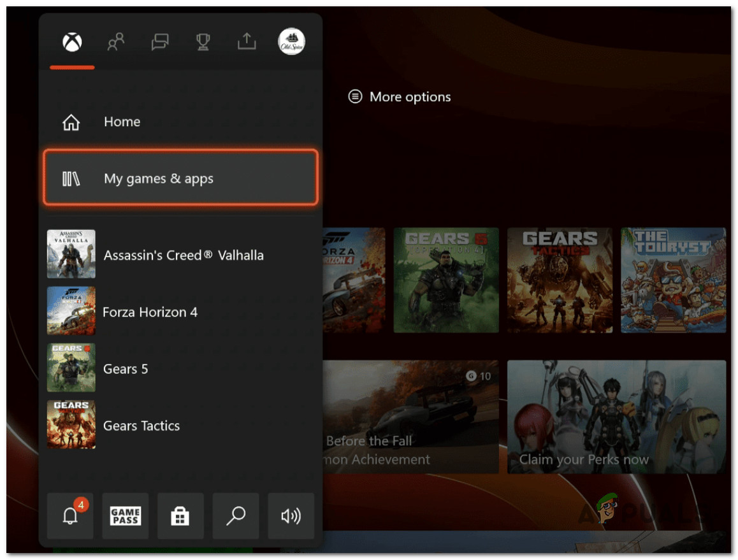The image size is (738, 560).
Task: Select Forza Horizon 4 dashboard tile
Action: [x=354, y=280]
